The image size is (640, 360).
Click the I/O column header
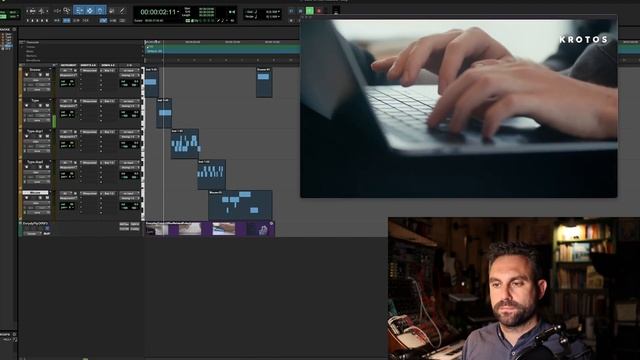129,65
